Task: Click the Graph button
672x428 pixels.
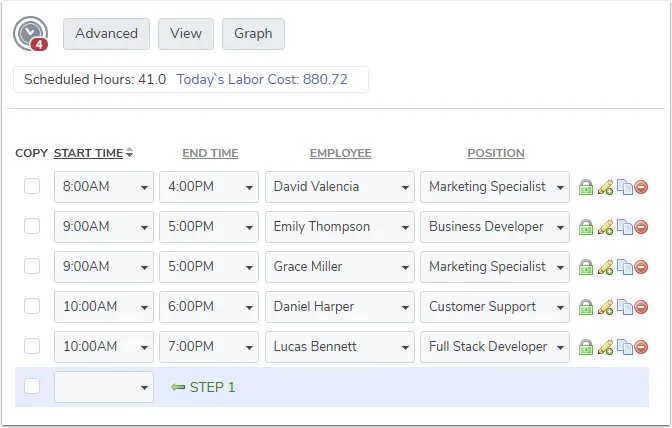Action: [x=253, y=34]
